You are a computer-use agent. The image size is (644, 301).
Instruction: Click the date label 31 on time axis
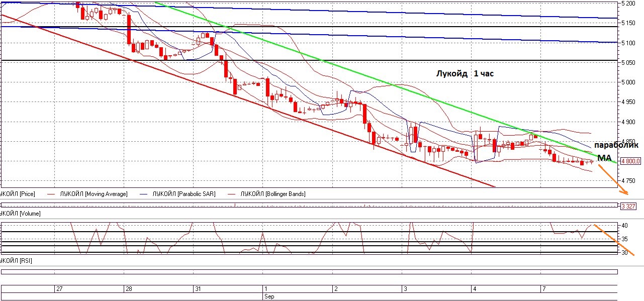click(199, 289)
